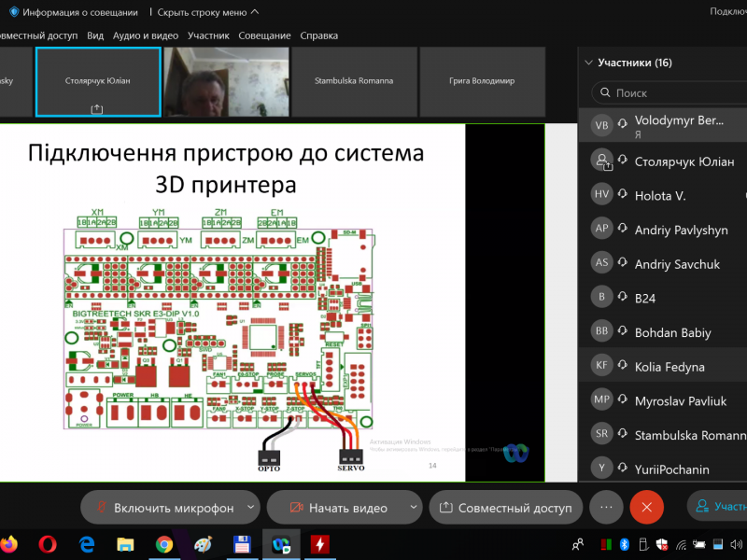Click the Webex icon in taskbar

[280, 543]
